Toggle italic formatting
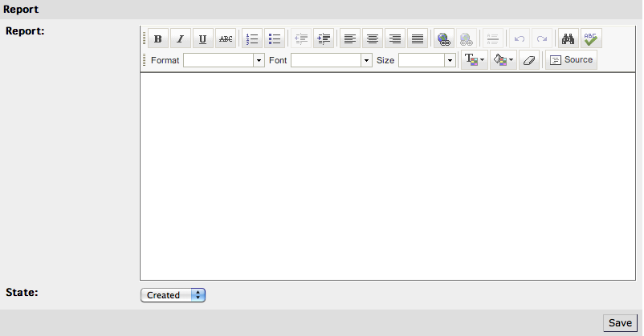644x336 pixels. click(x=181, y=38)
